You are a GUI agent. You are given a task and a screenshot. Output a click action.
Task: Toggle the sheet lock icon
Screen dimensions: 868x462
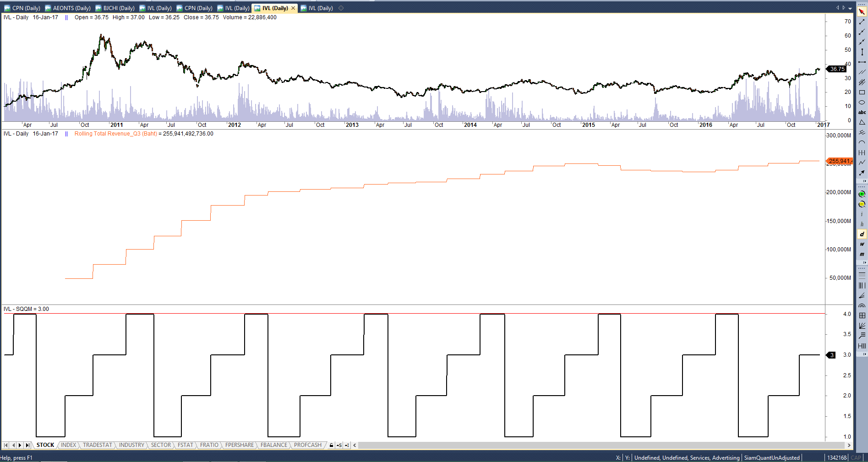point(331,445)
